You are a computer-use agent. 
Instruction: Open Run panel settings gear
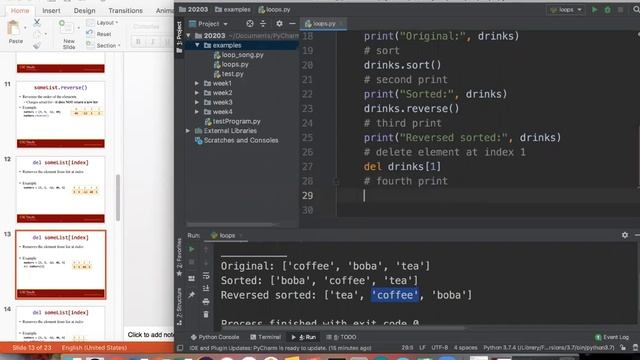[625, 235]
